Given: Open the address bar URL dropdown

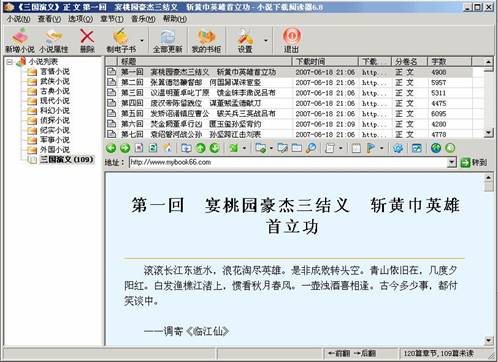Looking at the screenshot, I should 451,162.
